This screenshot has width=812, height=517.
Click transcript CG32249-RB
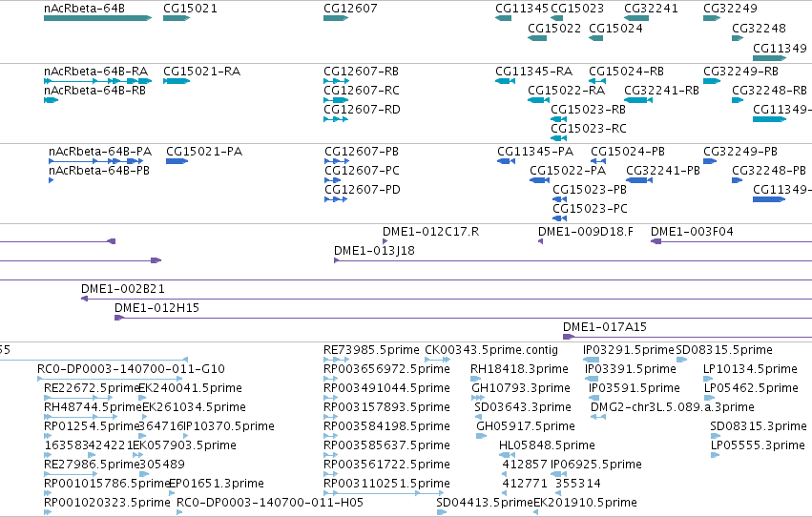(x=741, y=72)
